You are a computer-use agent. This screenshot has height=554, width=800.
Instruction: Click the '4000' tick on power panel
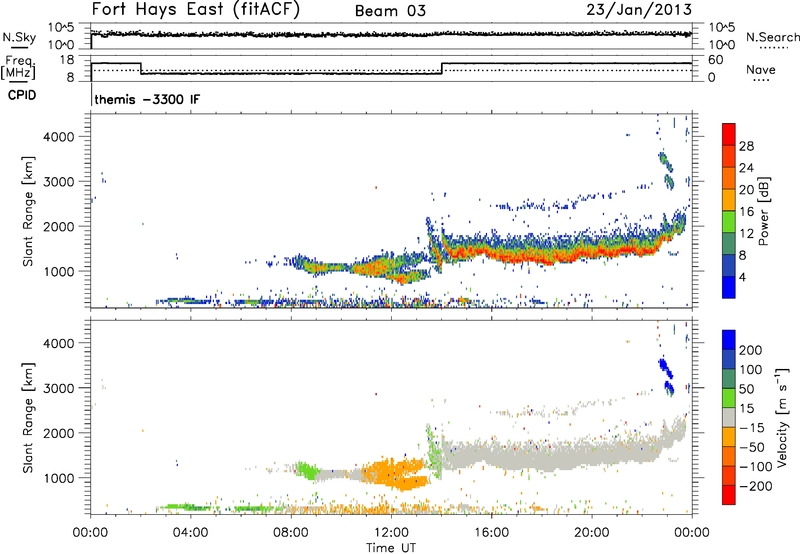[59, 137]
